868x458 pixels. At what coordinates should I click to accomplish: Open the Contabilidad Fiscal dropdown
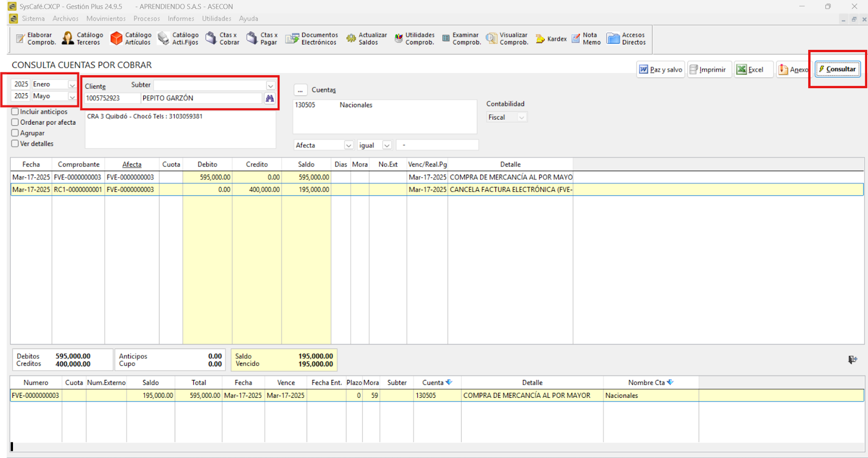(521, 118)
